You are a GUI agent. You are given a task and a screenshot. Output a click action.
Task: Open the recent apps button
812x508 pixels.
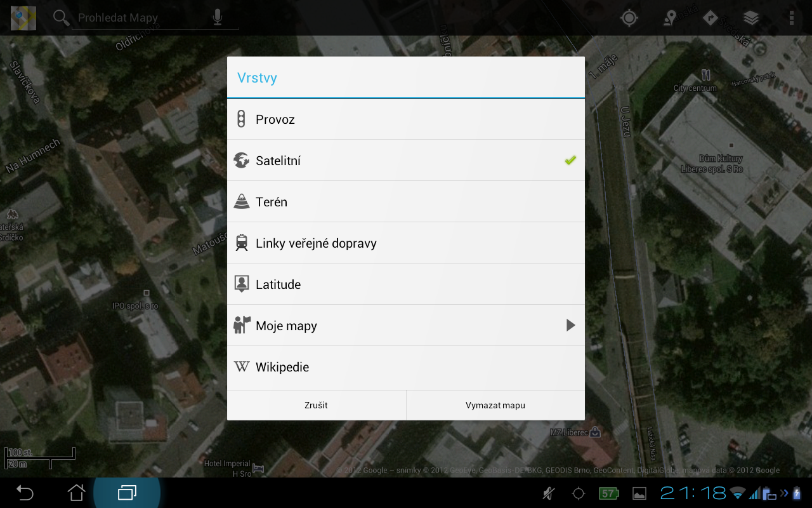pos(127,493)
